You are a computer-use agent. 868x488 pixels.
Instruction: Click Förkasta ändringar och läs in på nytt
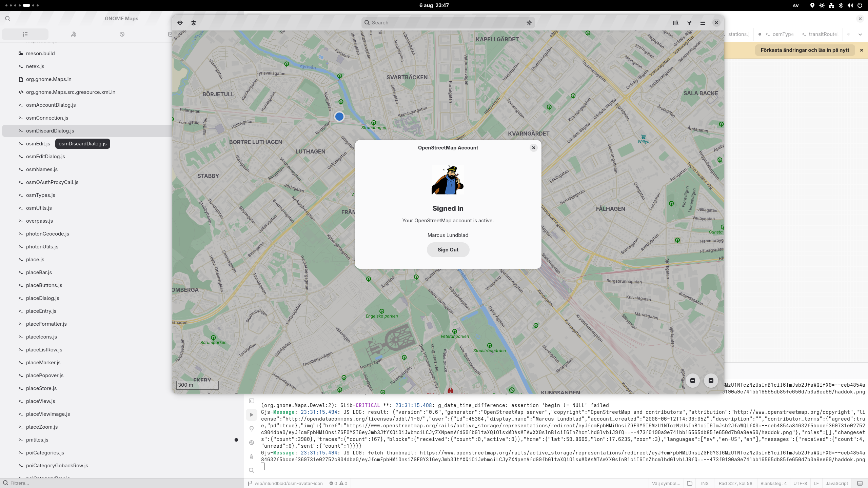(805, 50)
